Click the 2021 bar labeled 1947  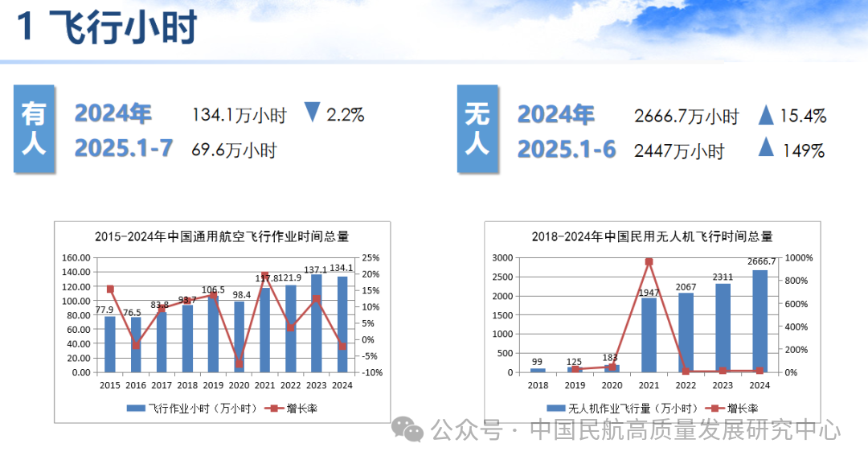(x=649, y=335)
